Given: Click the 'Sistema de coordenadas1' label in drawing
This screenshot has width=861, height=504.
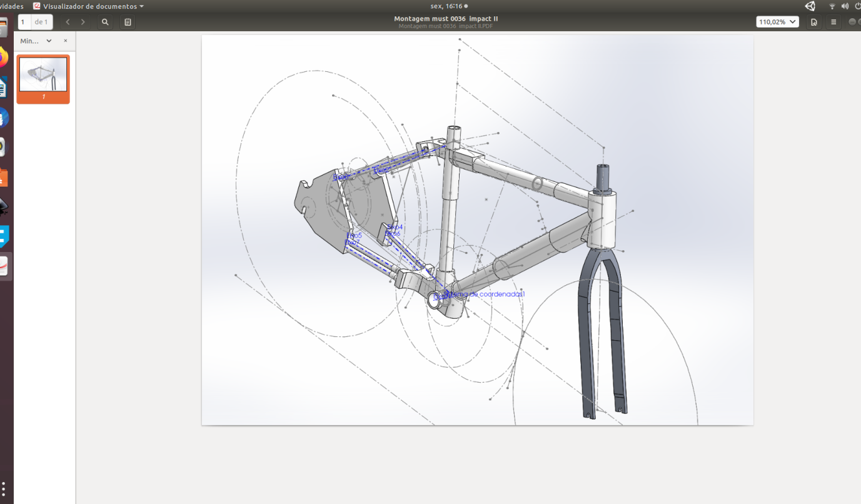Looking at the screenshot, I should click(x=485, y=294).
